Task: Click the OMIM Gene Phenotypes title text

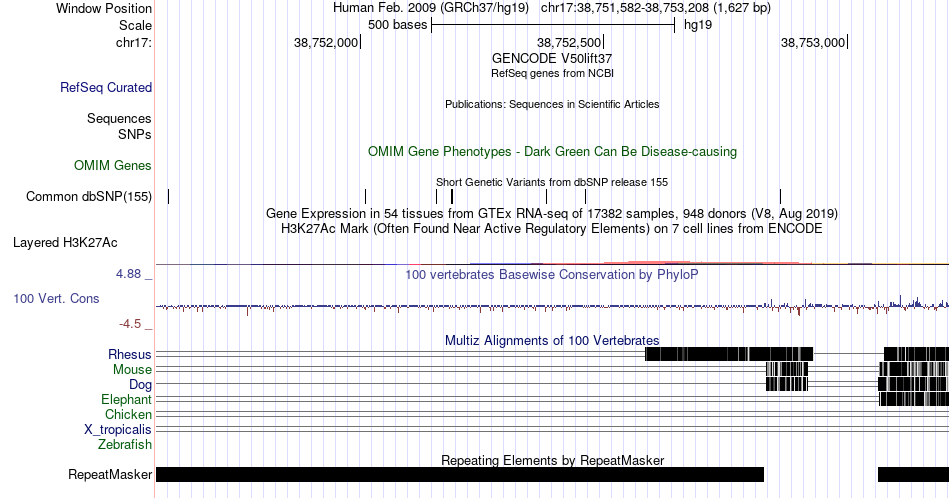Action: (x=552, y=151)
